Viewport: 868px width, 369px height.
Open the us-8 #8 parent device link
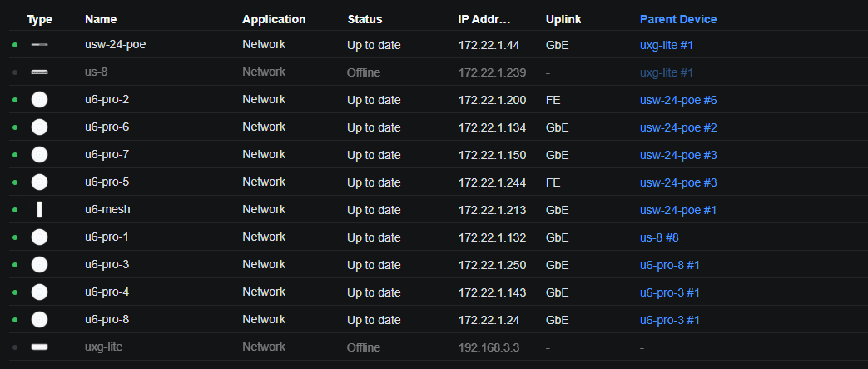tap(659, 237)
